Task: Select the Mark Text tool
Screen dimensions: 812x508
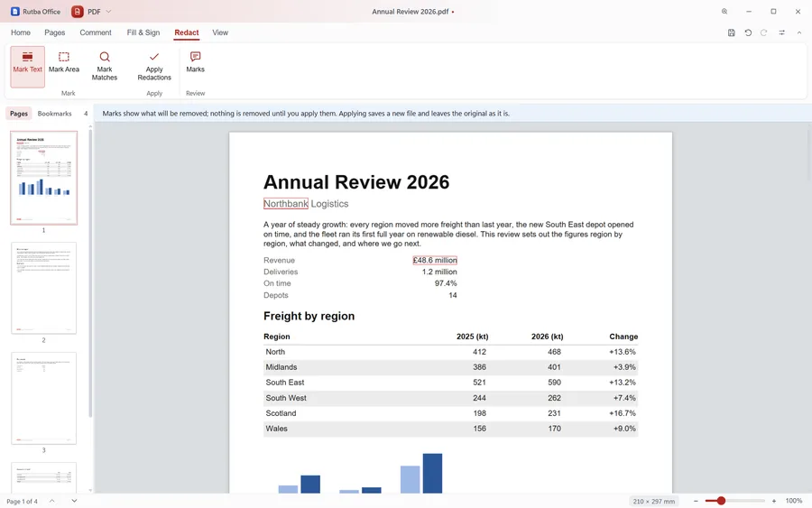Action: (x=27, y=67)
